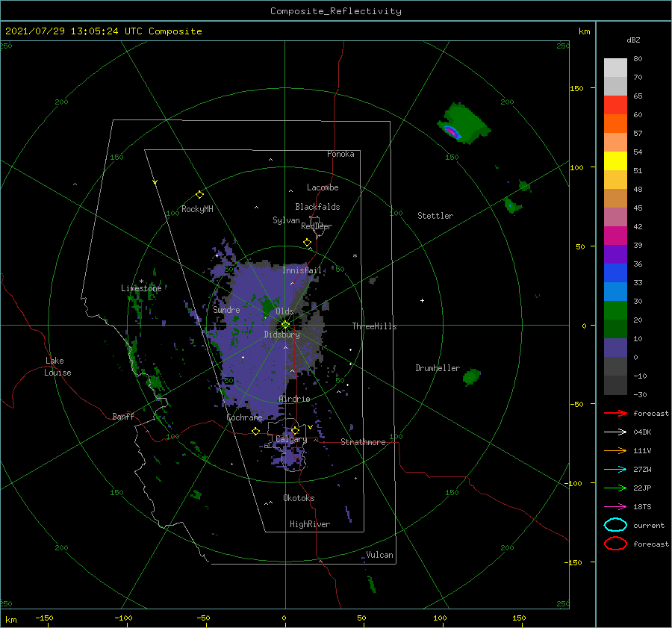Click the Ponoka city label
The image size is (672, 628).
340,154
